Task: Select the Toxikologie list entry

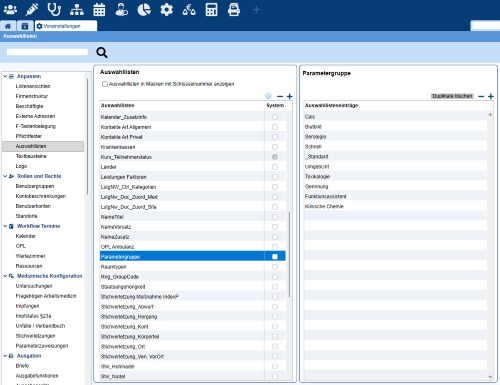Action: [x=395, y=177]
